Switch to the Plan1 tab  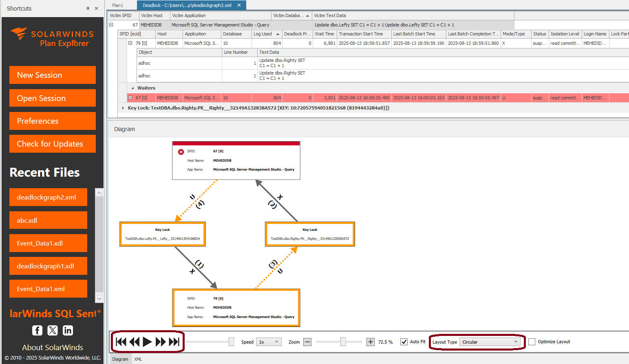point(118,5)
